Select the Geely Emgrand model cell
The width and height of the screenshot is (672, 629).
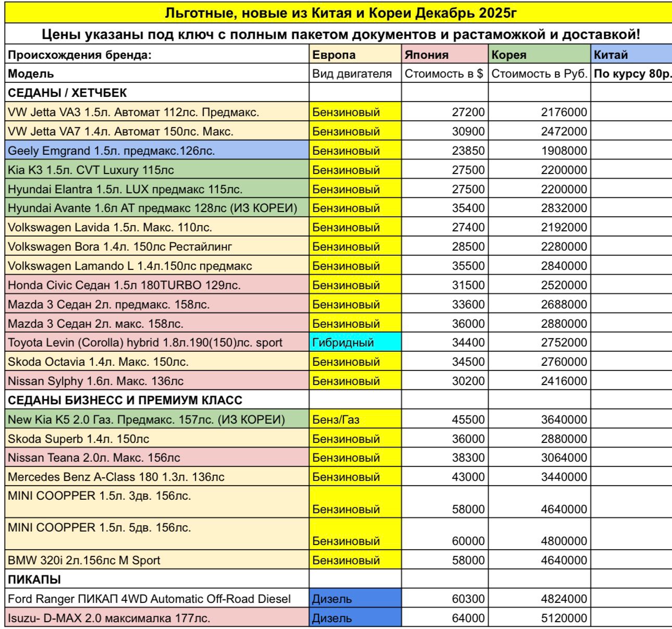tap(157, 151)
